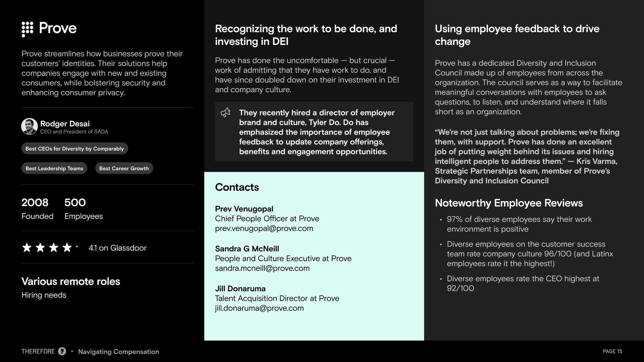Click Rodger Desai's profile photo
This screenshot has width=644, height=362.
[30, 126]
